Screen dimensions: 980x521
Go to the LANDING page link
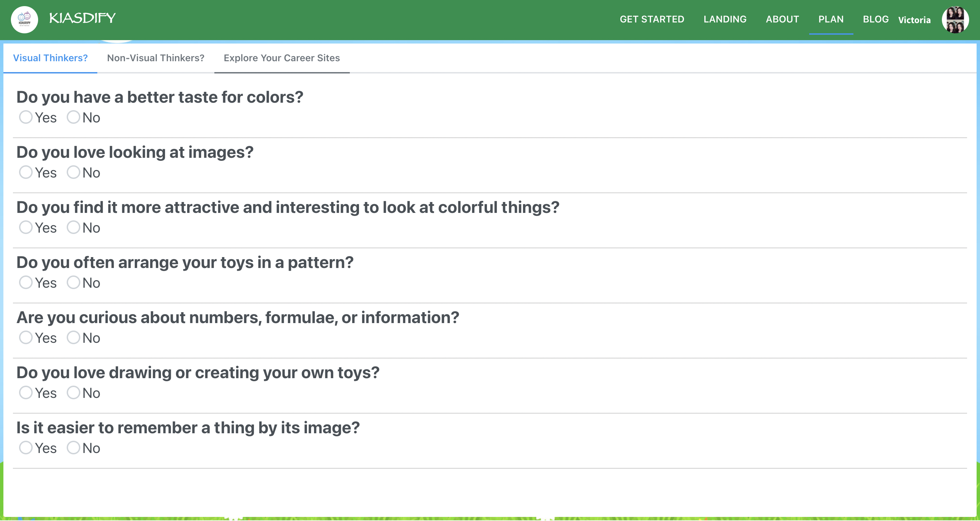[725, 19]
